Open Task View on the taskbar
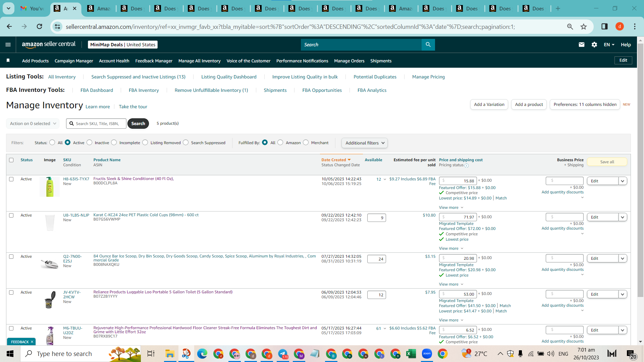 [x=151, y=354]
